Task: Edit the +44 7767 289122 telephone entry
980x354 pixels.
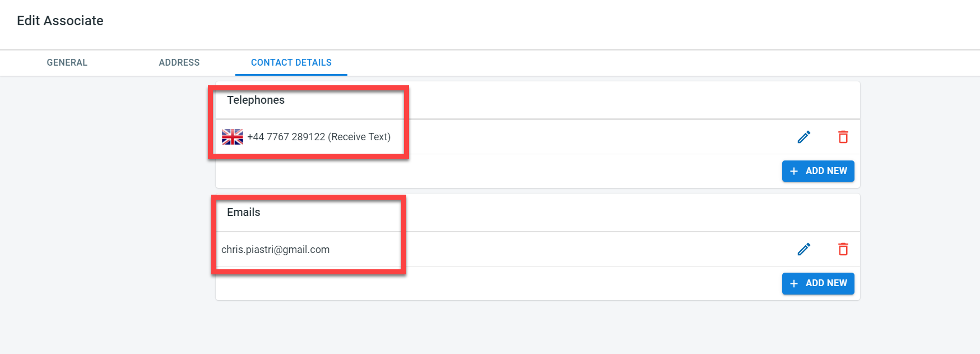Action: [x=803, y=137]
